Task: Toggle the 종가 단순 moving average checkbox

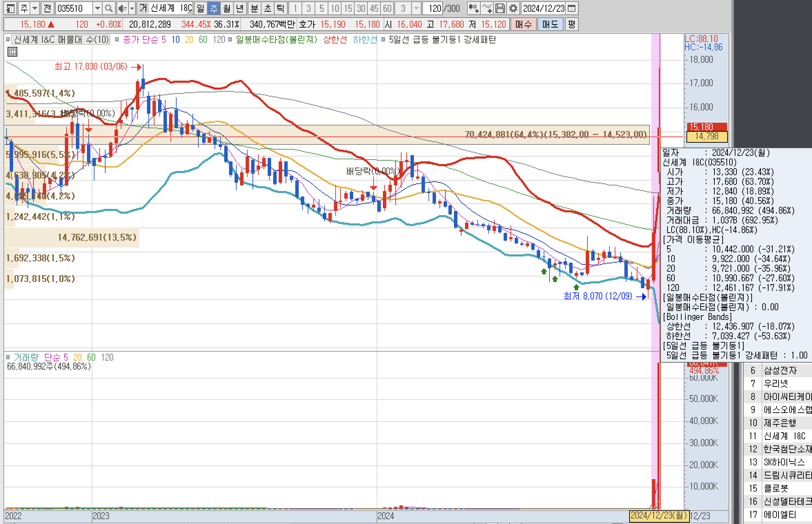Action: [117, 40]
